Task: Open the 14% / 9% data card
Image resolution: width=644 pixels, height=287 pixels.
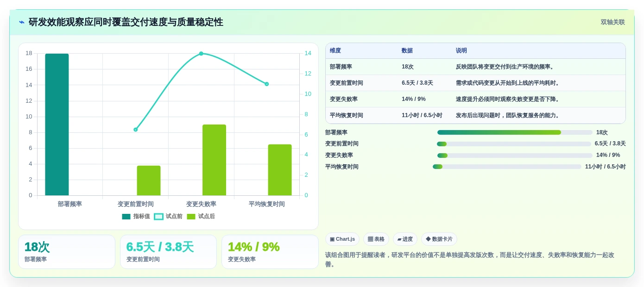Action: [270, 252]
